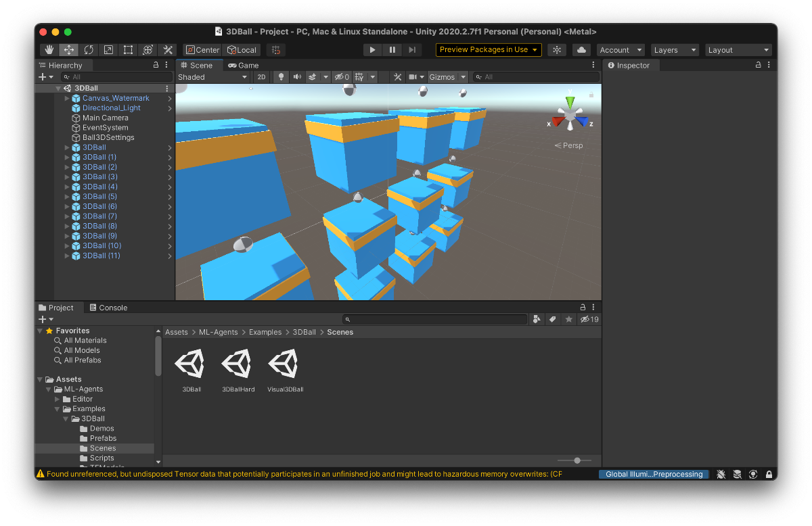Screen dimensions: 812x526
Task: Select Directional_Light in Hierarchy
Action: coord(112,108)
